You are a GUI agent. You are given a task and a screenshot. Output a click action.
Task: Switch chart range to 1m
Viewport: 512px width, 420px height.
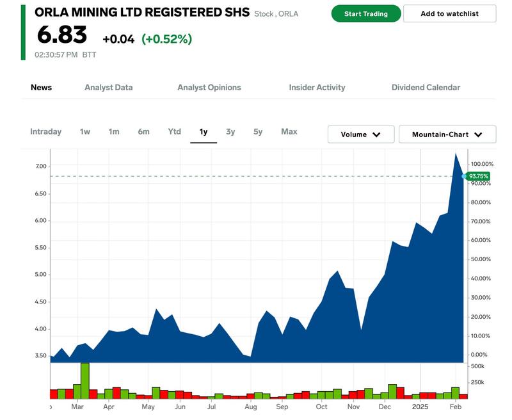tap(114, 132)
